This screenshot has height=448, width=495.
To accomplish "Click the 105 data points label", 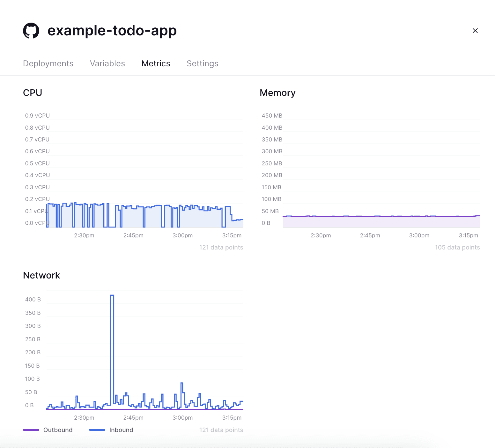I will [457, 247].
